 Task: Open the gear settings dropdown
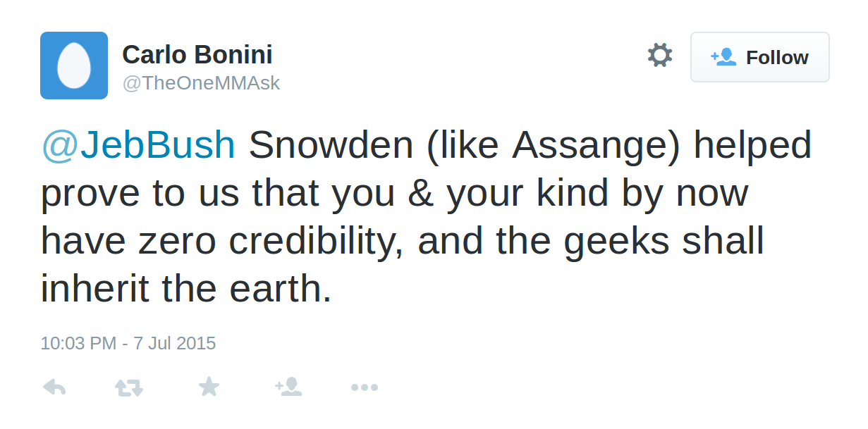point(660,56)
